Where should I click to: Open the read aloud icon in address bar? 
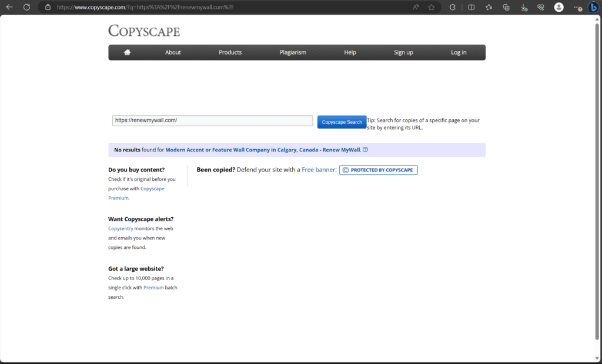point(416,7)
